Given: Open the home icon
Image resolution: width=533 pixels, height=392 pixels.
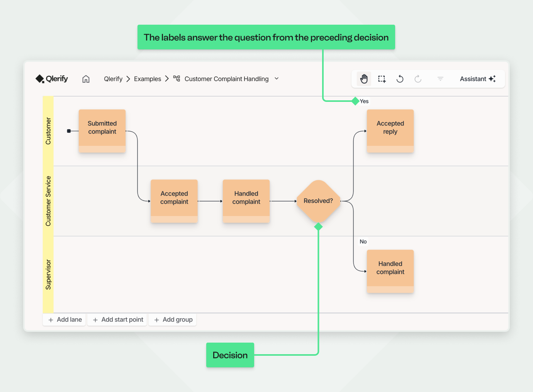Looking at the screenshot, I should click(x=86, y=79).
